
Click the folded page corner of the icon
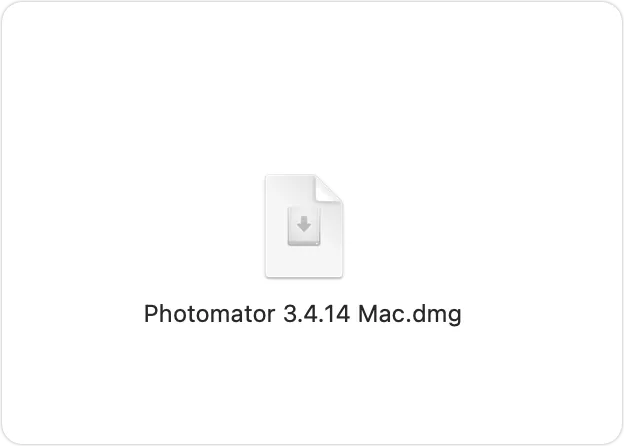point(329,188)
